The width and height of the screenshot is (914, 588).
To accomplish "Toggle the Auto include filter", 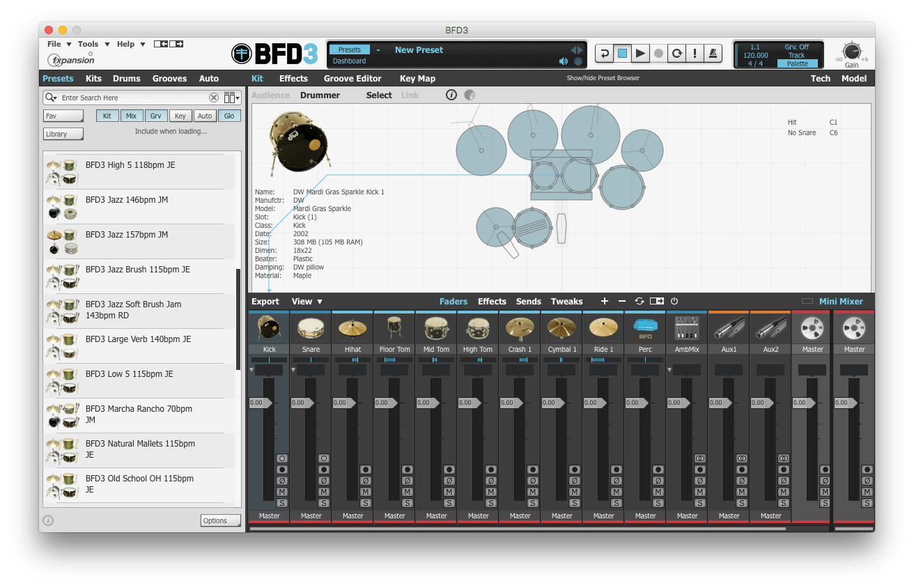I will point(204,116).
